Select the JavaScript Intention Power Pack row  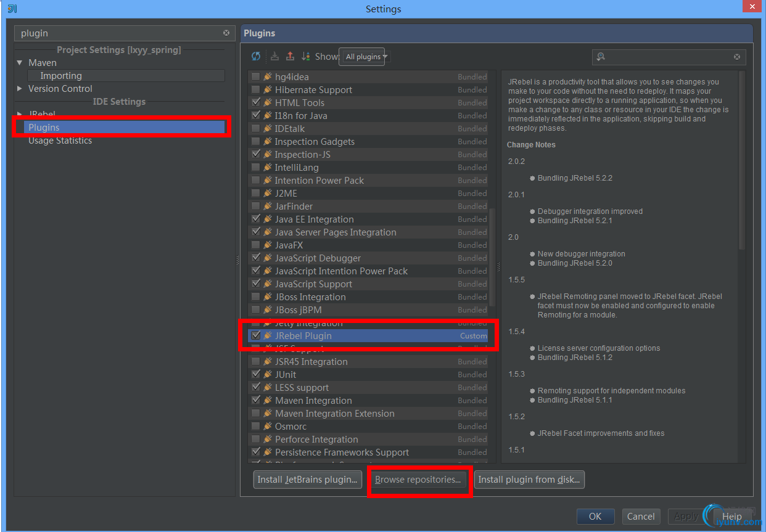pyautogui.click(x=368, y=271)
